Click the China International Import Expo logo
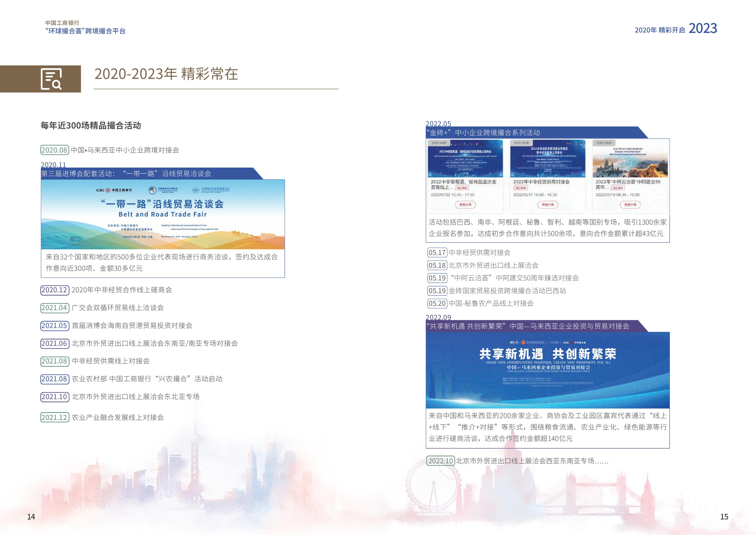This screenshot has width=756, height=535. (x=163, y=190)
